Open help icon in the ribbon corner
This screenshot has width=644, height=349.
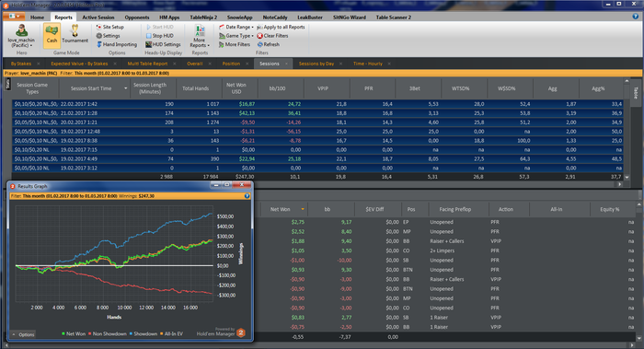tap(636, 17)
